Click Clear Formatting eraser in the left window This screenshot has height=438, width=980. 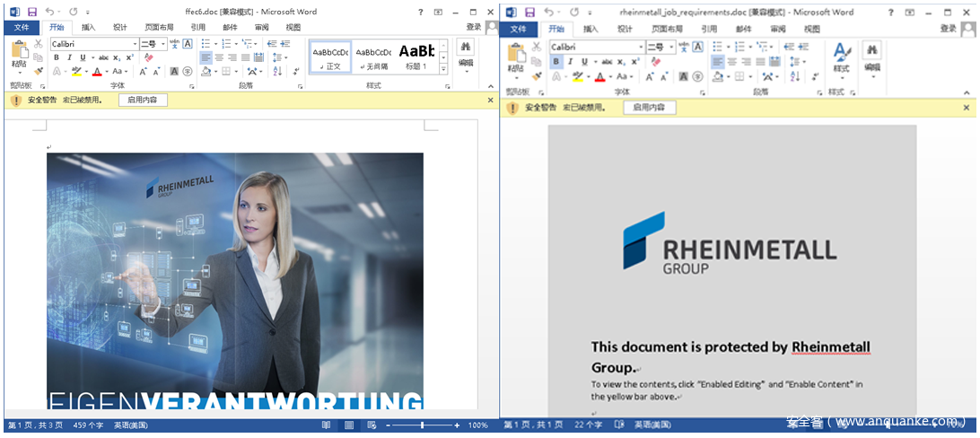click(149, 57)
